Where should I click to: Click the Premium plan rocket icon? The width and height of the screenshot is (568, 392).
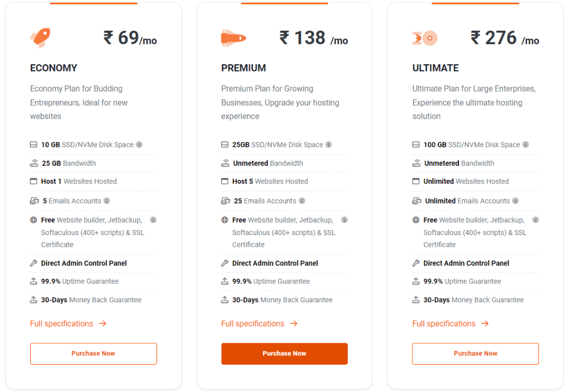234,38
